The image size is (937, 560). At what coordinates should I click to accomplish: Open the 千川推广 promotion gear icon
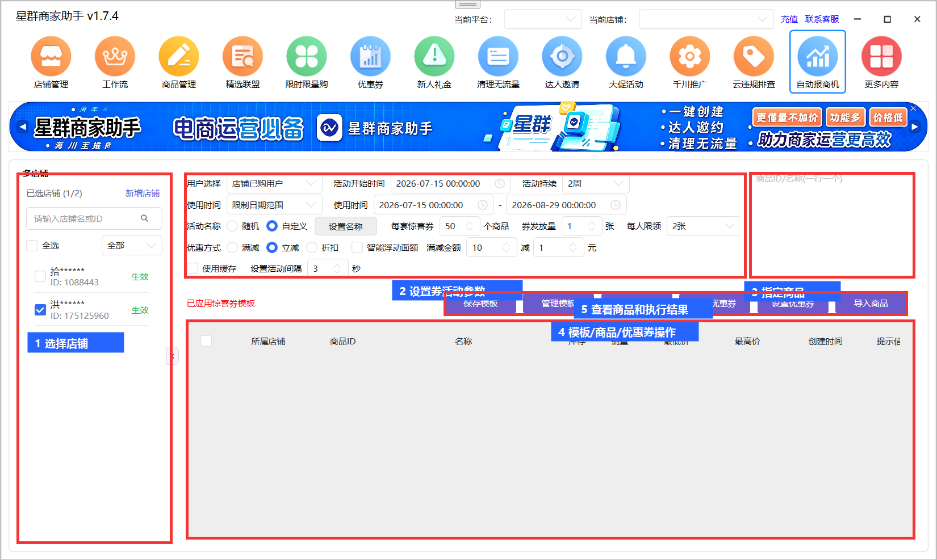(690, 57)
